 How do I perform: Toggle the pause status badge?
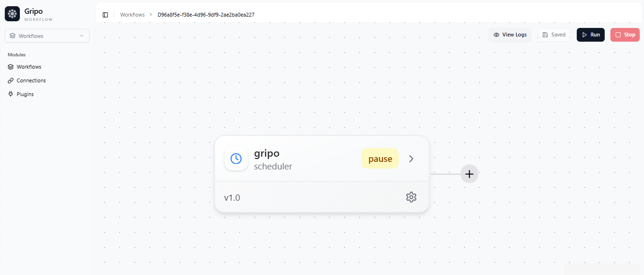click(380, 159)
